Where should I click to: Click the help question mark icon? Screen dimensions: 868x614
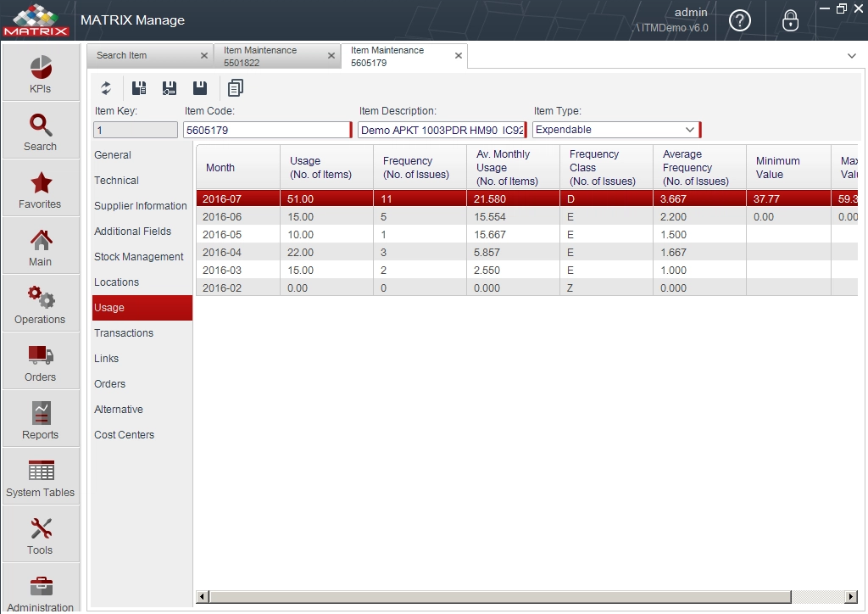(739, 20)
